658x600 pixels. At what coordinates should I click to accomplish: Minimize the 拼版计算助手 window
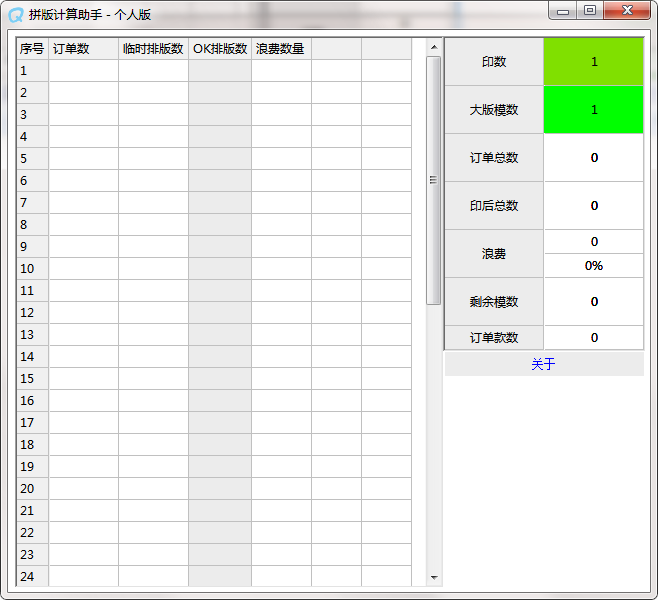coord(563,11)
